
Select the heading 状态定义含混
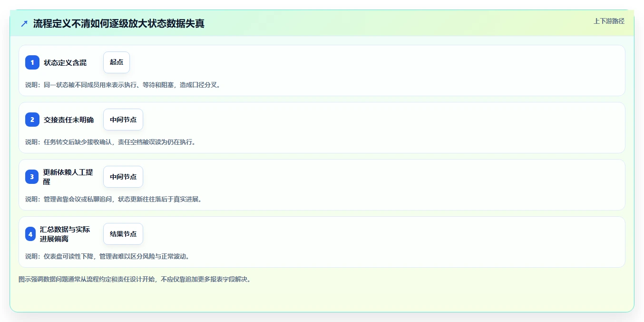click(65, 62)
